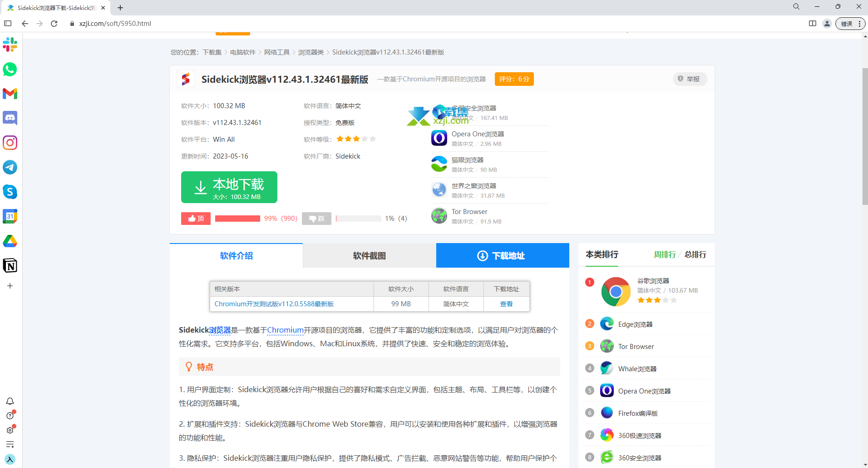
Task: Open 浏览器类 breadcrumb link
Action: (x=311, y=52)
